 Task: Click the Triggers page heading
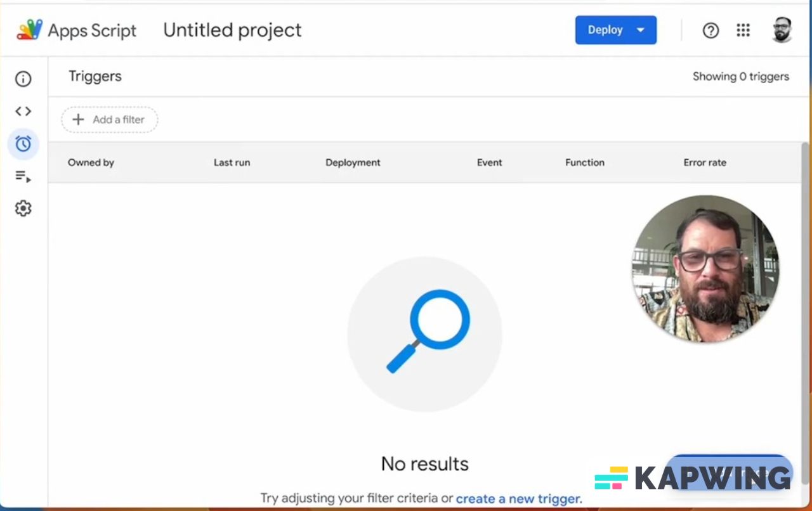click(95, 76)
